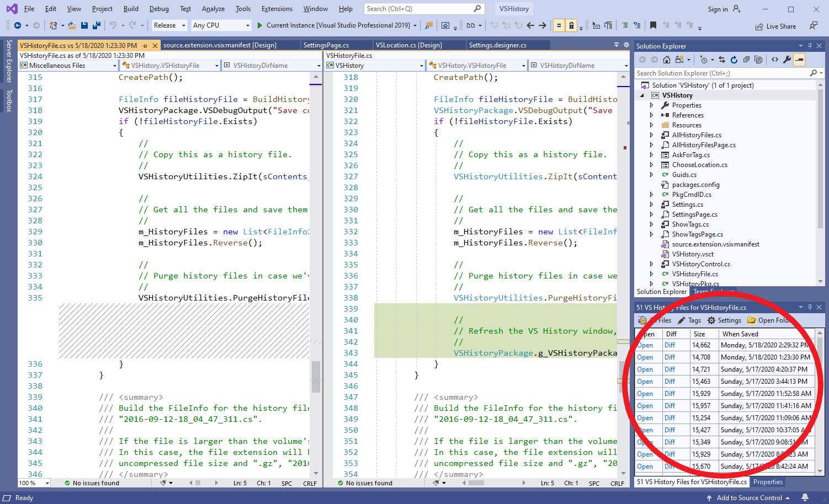
Task: Click the Send Feedback icon
Action: (814, 26)
